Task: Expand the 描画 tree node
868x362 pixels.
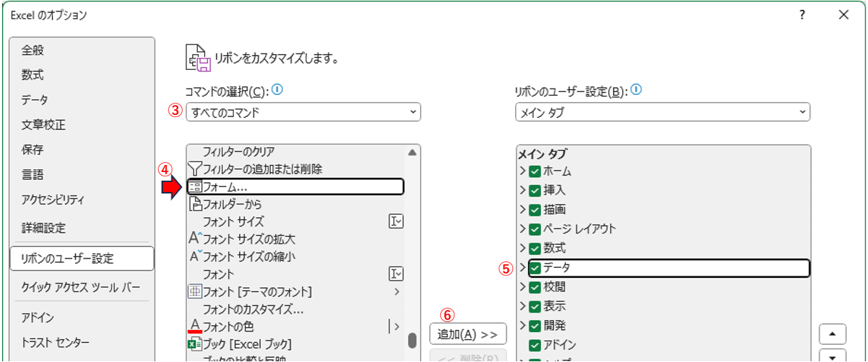Action: tap(523, 210)
